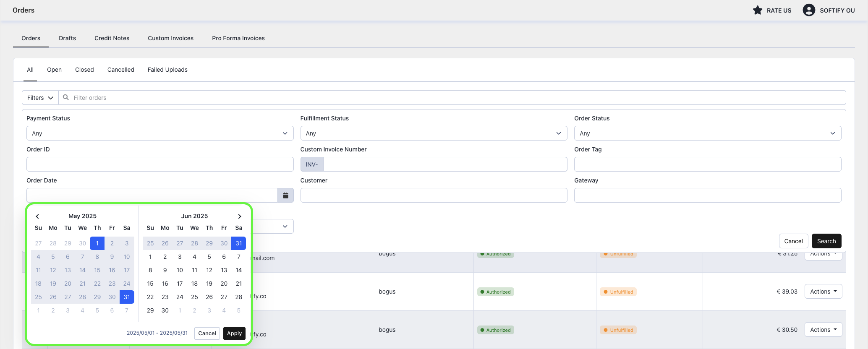Switch to the Credit Notes tab
This screenshot has height=349, width=868.
click(112, 38)
